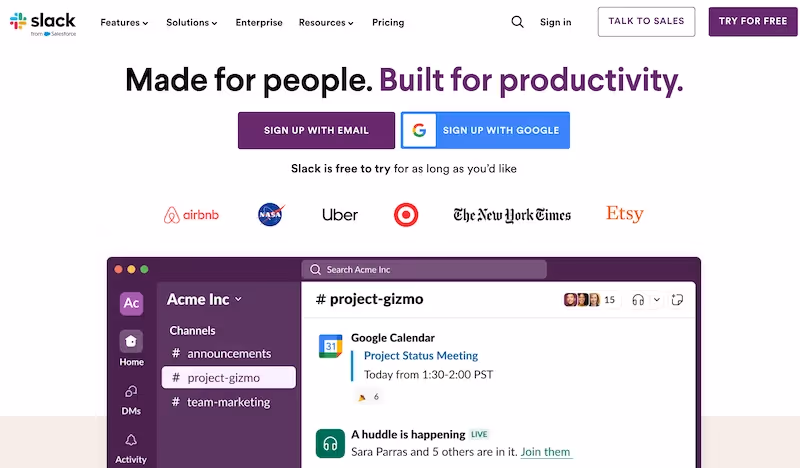This screenshot has width=800, height=468.
Task: Click the Search Acme Inc field
Action: (x=424, y=269)
